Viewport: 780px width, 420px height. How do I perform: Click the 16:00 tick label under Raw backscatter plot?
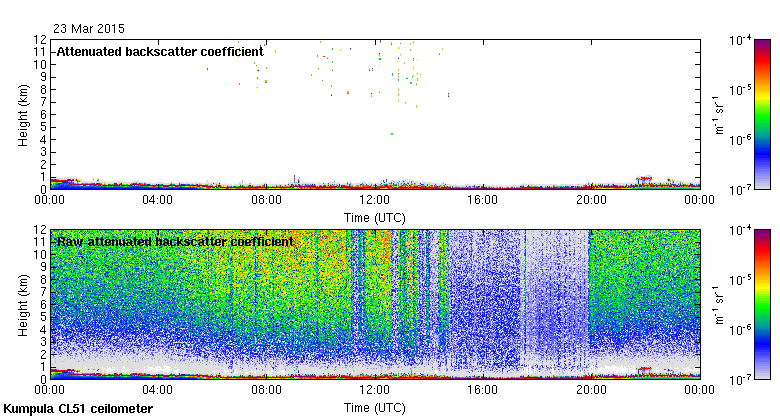(x=483, y=390)
